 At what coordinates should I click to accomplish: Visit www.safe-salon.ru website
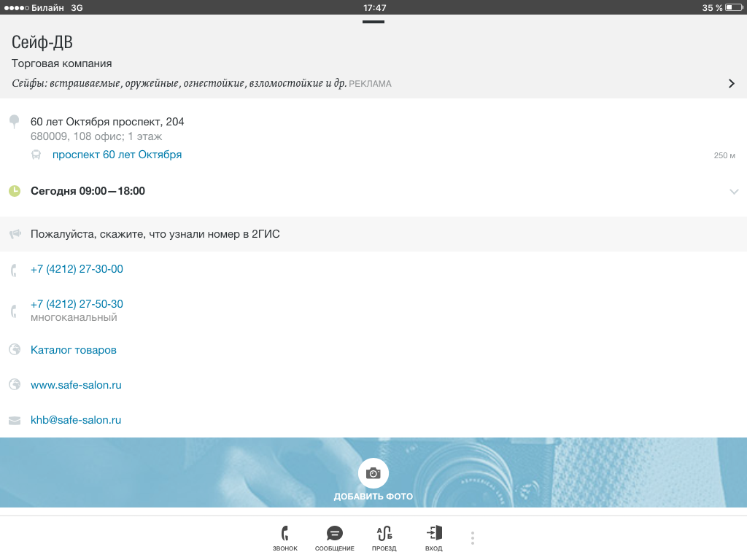(76, 385)
